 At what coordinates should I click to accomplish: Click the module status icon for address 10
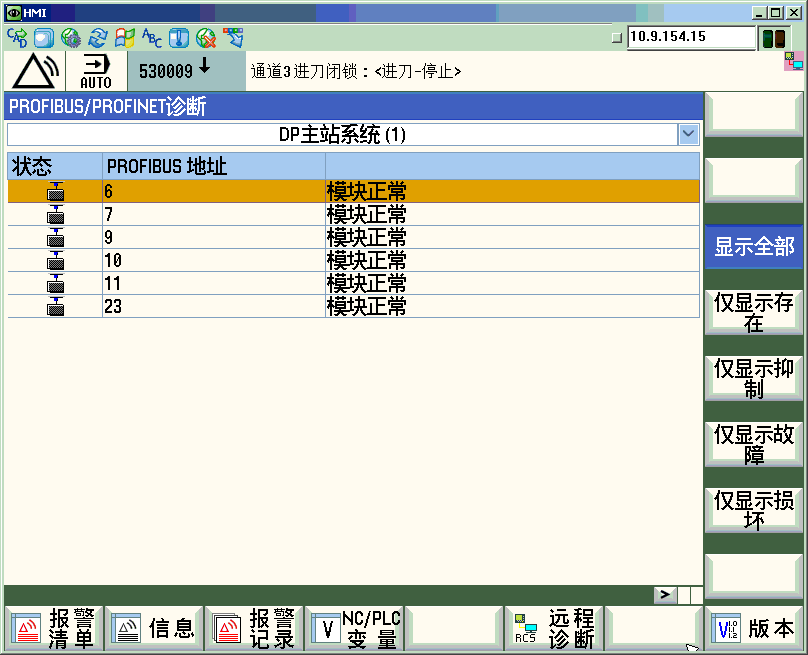click(x=56, y=260)
